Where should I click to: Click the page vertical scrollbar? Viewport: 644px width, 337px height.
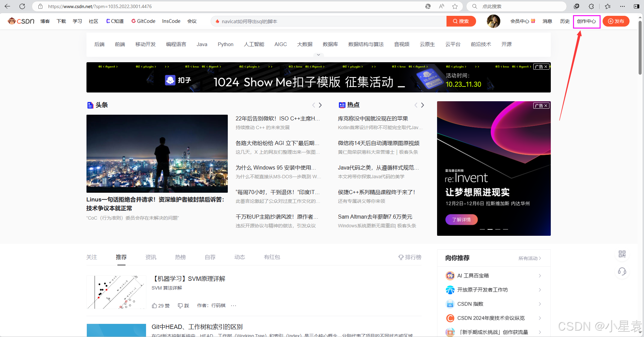point(640,47)
